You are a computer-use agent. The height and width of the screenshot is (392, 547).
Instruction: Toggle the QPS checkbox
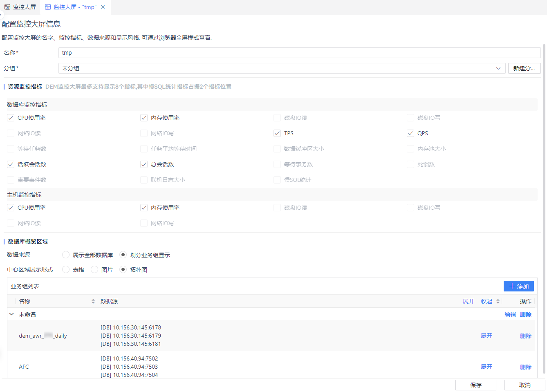[410, 133]
